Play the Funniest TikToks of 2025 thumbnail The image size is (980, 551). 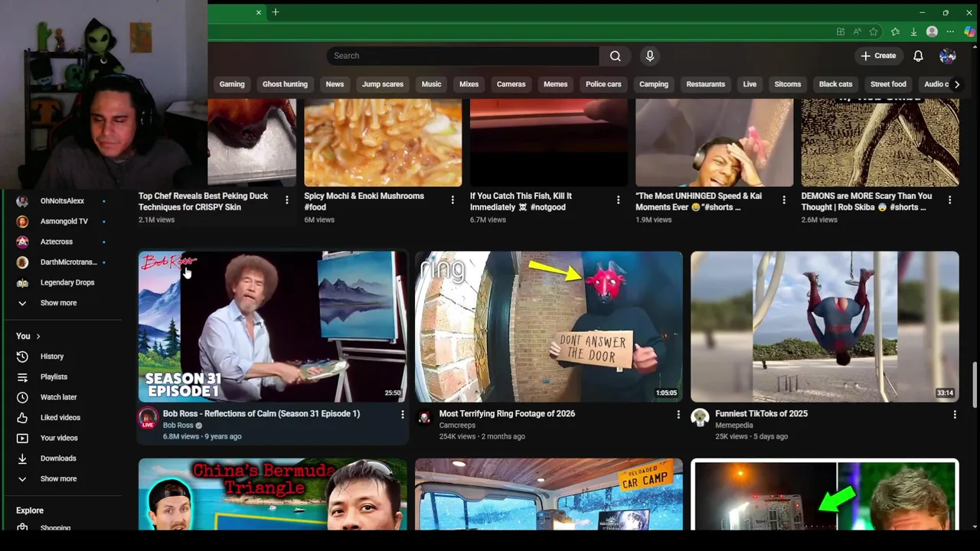point(825,327)
